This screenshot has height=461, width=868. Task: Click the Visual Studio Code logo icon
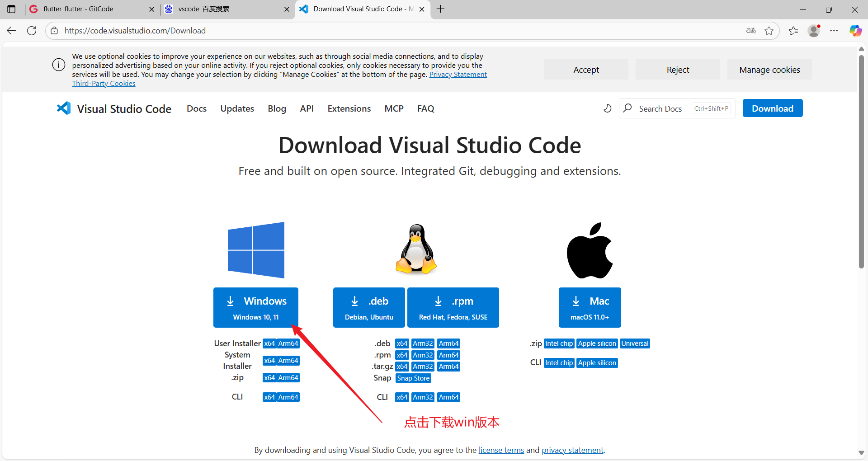pos(64,108)
